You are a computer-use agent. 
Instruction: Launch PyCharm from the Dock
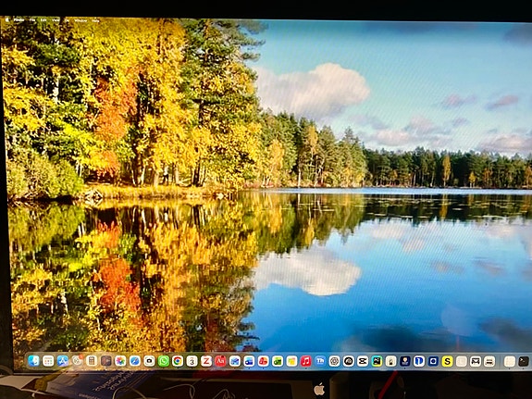click(x=377, y=361)
